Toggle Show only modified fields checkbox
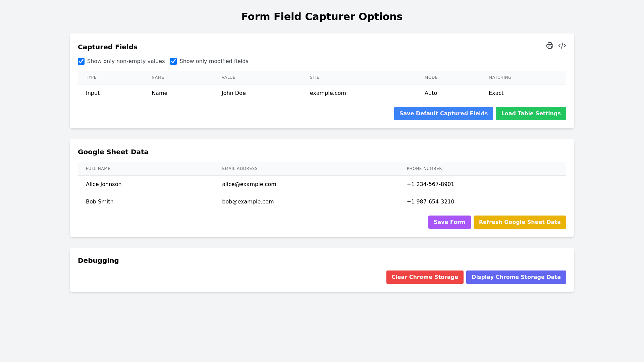Viewport: 644px width, 362px height. coord(173,61)
